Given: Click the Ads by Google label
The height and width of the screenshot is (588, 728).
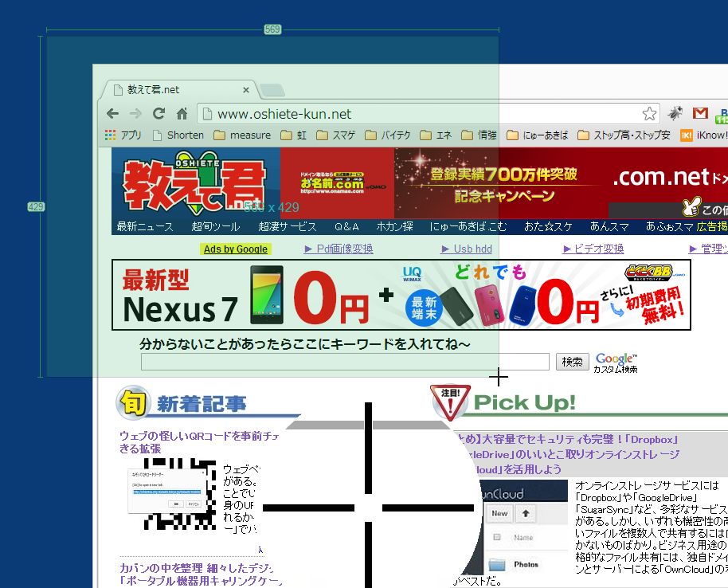Looking at the screenshot, I should click(x=236, y=249).
